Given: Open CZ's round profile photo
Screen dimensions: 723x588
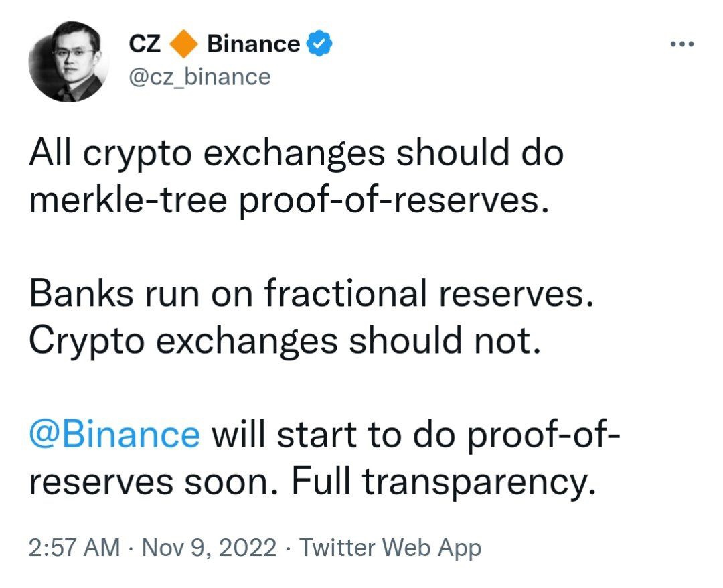Looking at the screenshot, I should (69, 62).
